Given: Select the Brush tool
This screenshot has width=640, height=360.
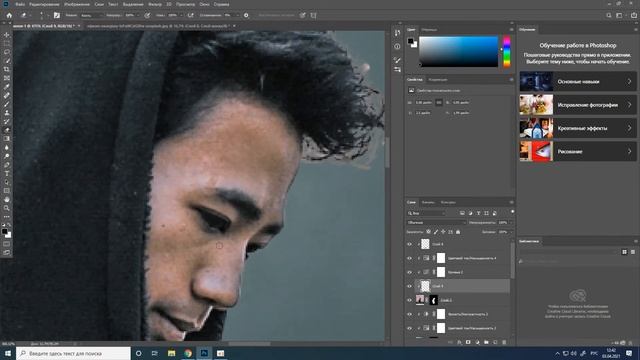Looking at the screenshot, I should click(x=7, y=104).
